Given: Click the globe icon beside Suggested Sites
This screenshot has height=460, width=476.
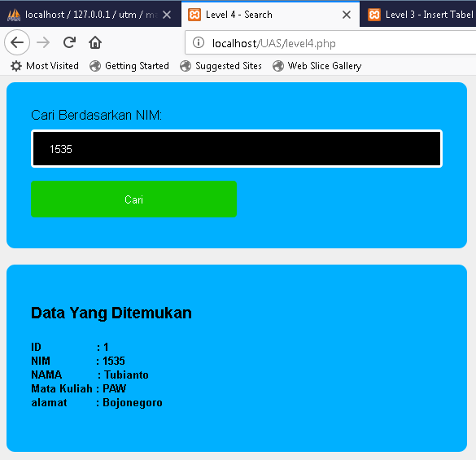Looking at the screenshot, I should point(186,66).
